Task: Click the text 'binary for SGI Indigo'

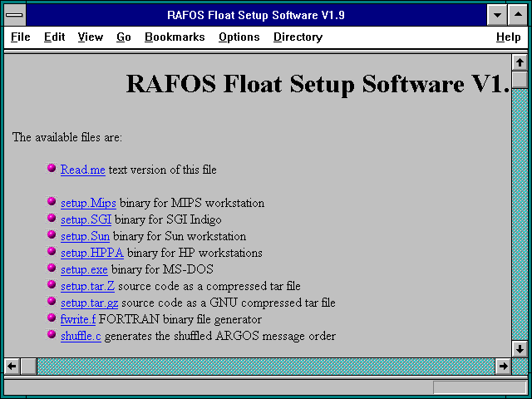Action: coord(168,219)
